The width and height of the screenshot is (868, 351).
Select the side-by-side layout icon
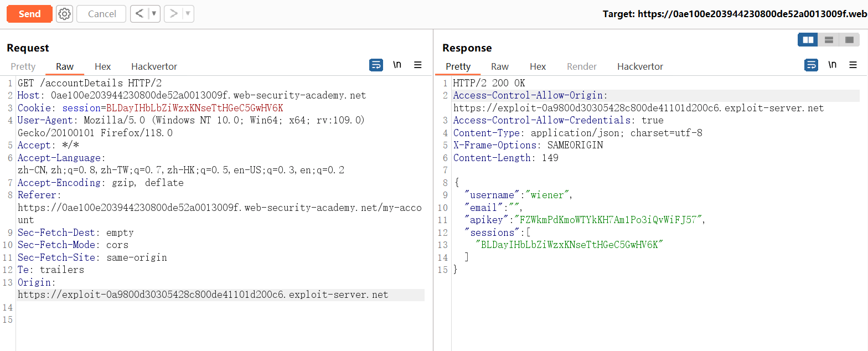coord(808,40)
